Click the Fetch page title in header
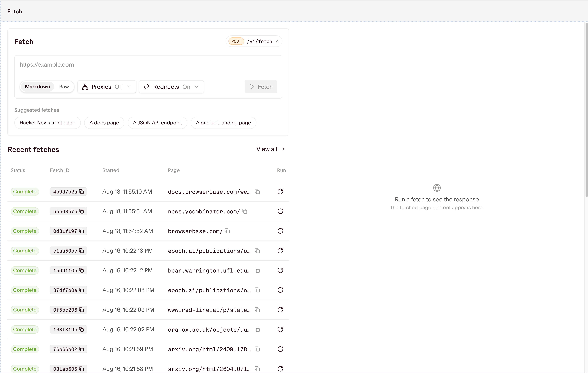This screenshot has height=373, width=588. tap(15, 11)
